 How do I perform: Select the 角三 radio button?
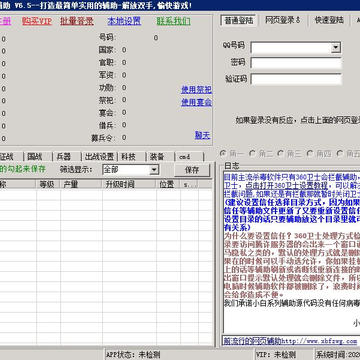coord(290,154)
